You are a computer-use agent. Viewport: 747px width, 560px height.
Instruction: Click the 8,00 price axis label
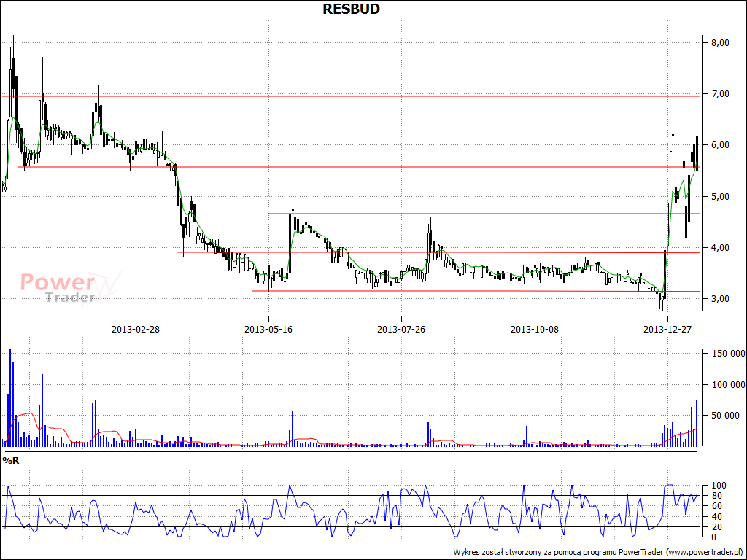720,43
